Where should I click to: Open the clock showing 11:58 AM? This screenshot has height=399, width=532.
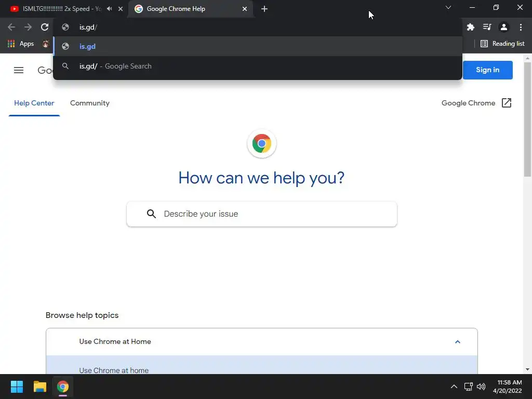[x=508, y=387]
